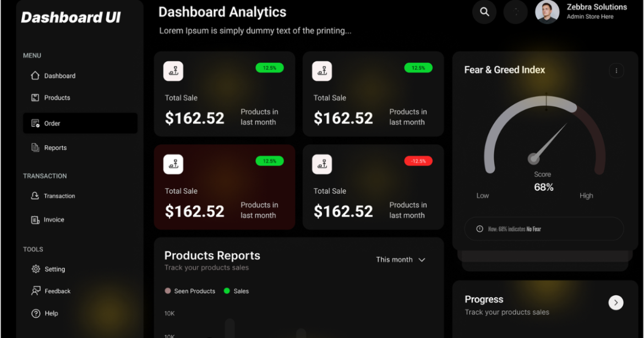Click the three-dot menu on Fear & Greed Index

616,70
